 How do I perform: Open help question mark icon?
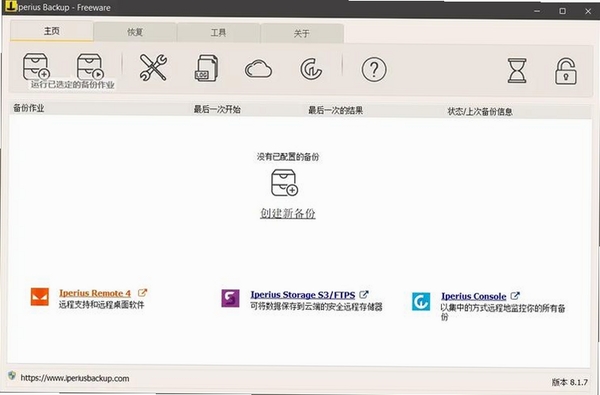click(x=374, y=69)
